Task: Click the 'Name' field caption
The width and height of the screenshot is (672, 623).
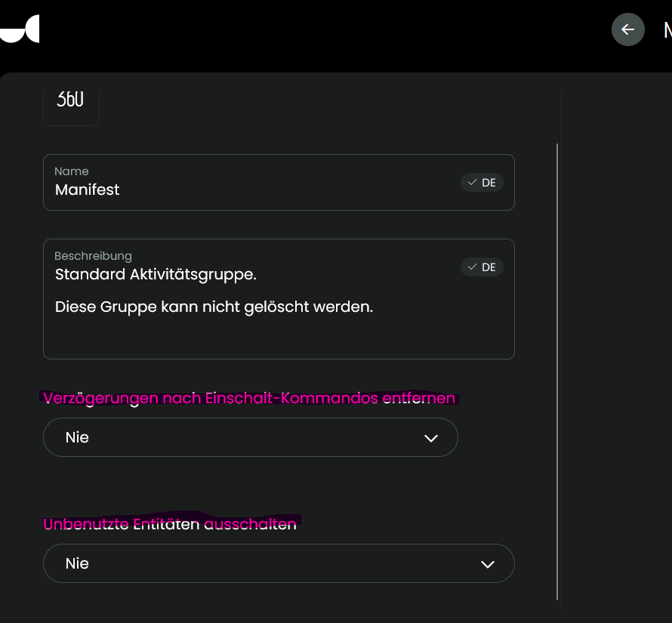Action: click(72, 171)
